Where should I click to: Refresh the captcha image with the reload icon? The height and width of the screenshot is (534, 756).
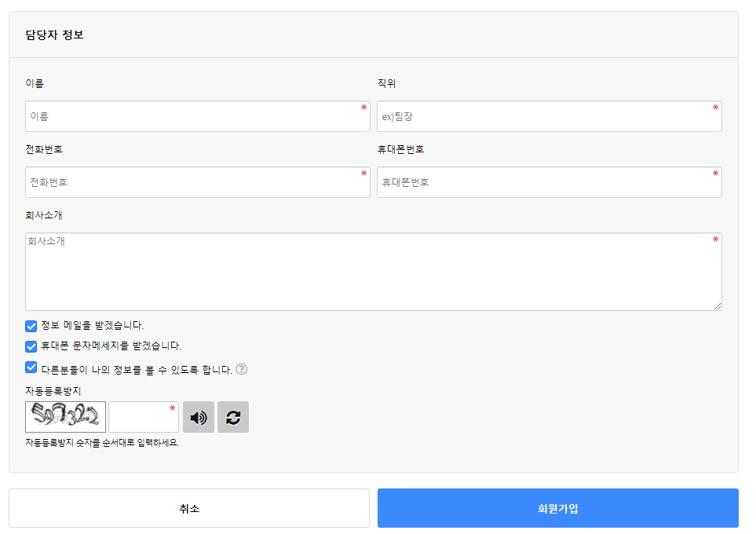(x=233, y=417)
